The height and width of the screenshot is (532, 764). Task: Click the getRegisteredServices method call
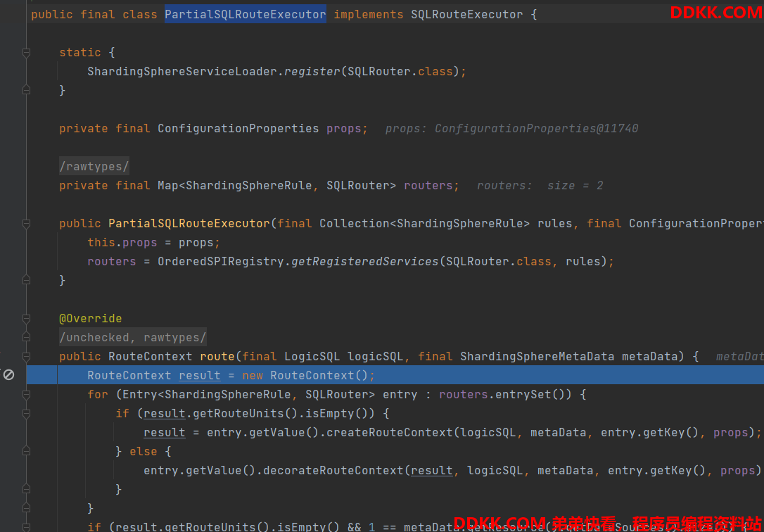(x=365, y=262)
